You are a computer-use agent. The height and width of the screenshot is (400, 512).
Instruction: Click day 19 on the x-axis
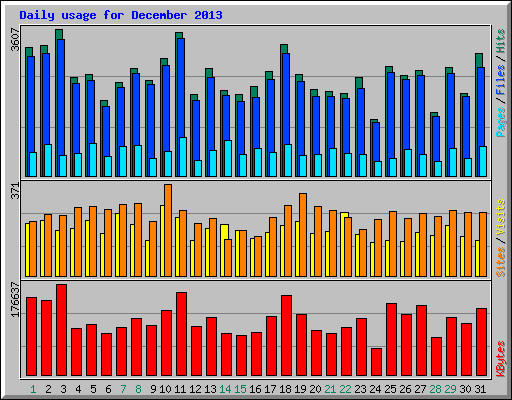[300, 389]
